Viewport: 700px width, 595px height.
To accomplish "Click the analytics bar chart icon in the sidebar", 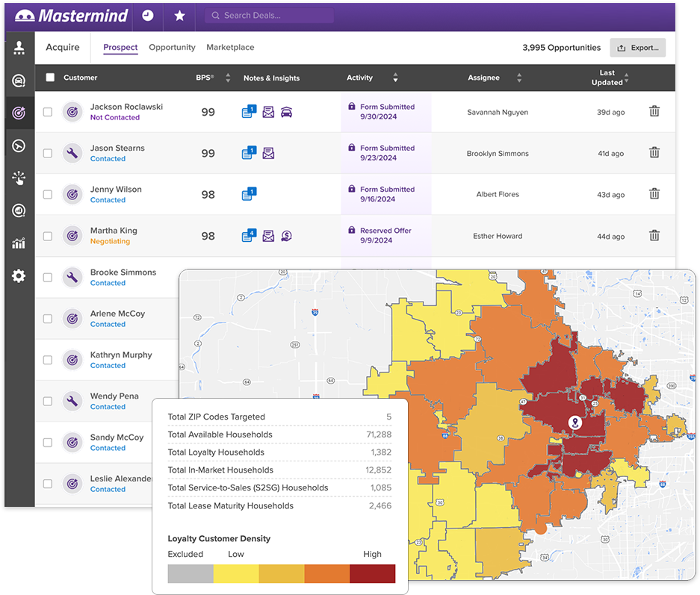I will (x=19, y=243).
